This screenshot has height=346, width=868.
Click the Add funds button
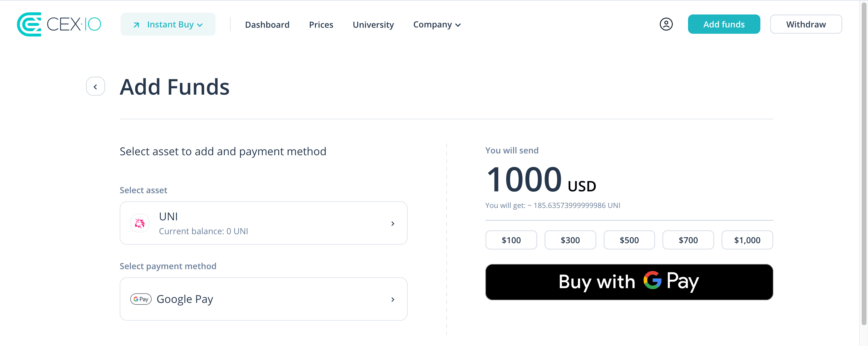pyautogui.click(x=724, y=24)
